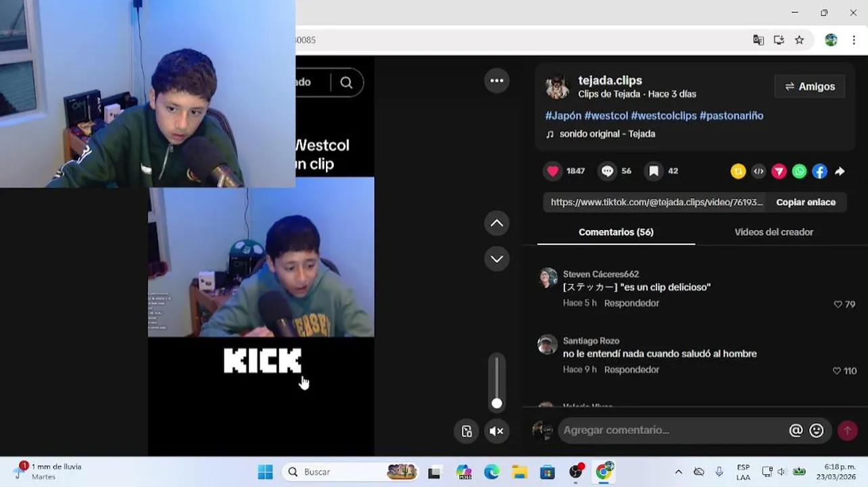Open Microsoft Store from the taskbar
868x487 pixels.
tap(547, 472)
